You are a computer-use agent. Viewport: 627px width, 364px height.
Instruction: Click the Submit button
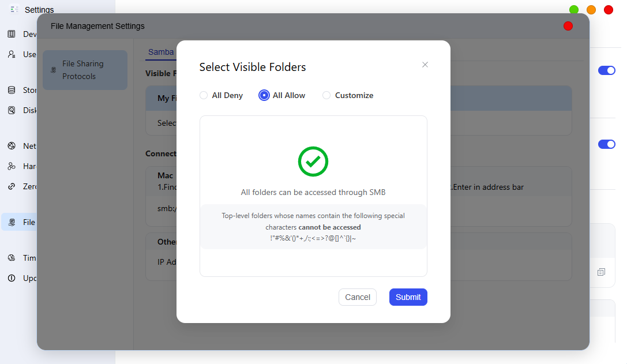click(x=408, y=297)
